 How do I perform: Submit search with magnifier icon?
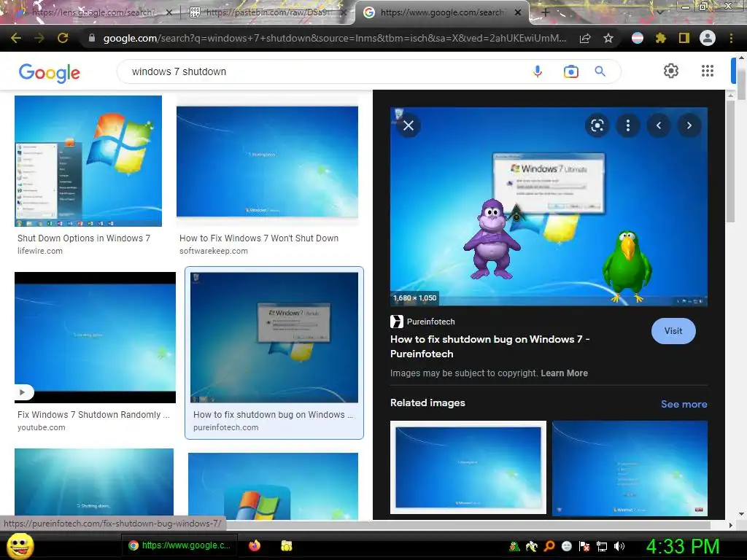click(600, 71)
